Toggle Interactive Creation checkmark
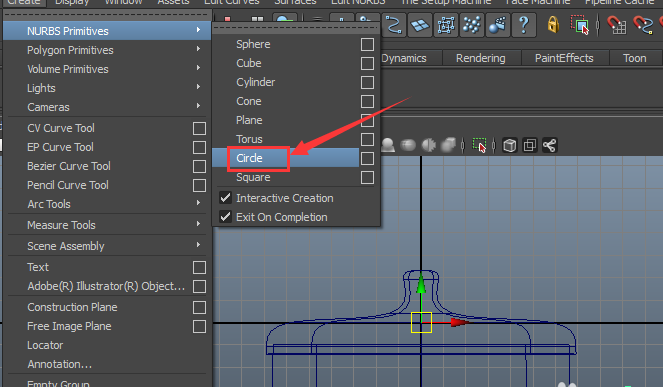This screenshot has height=387, width=663. coord(225,198)
